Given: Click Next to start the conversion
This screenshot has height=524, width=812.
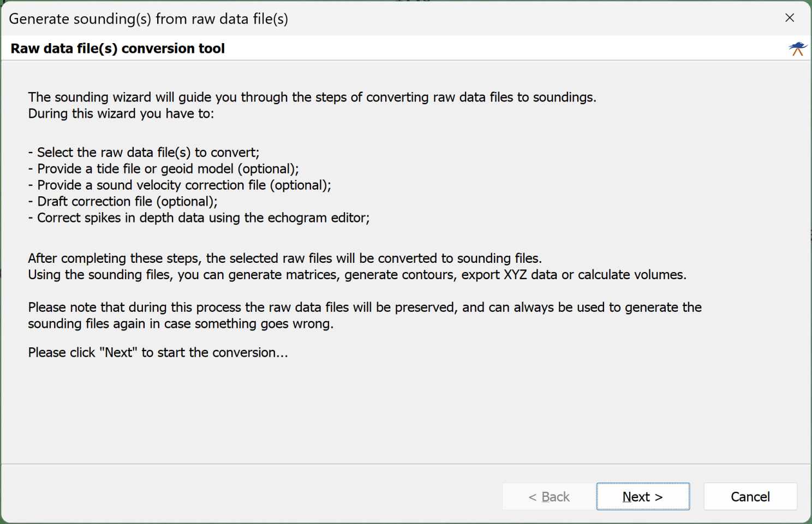Looking at the screenshot, I should coord(643,496).
